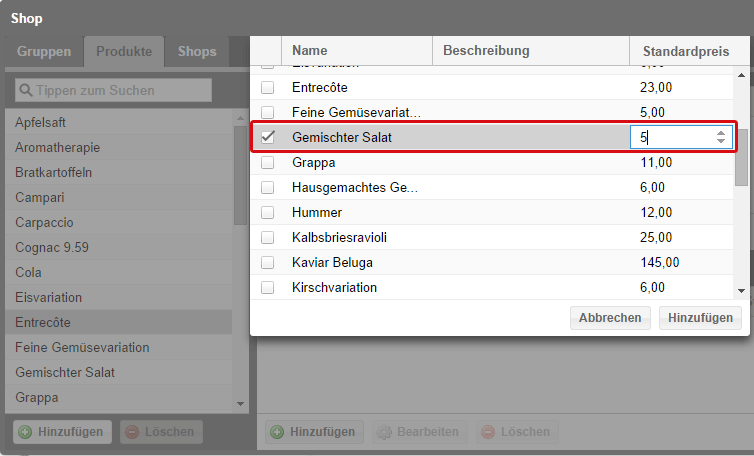Switch to the Gruppen tab

click(x=44, y=51)
